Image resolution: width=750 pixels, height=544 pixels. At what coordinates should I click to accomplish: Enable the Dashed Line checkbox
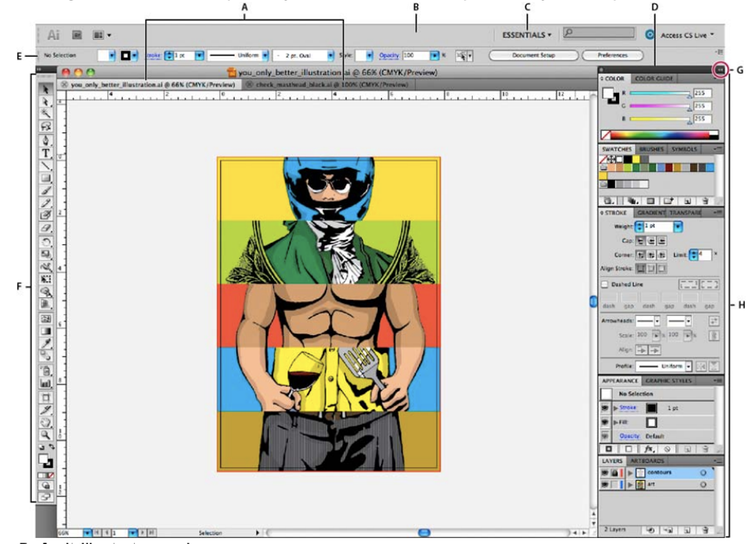click(605, 284)
